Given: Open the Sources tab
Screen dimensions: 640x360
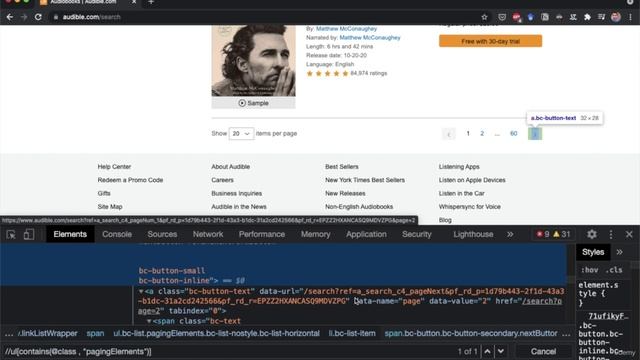Looking at the screenshot, I should [162, 234].
